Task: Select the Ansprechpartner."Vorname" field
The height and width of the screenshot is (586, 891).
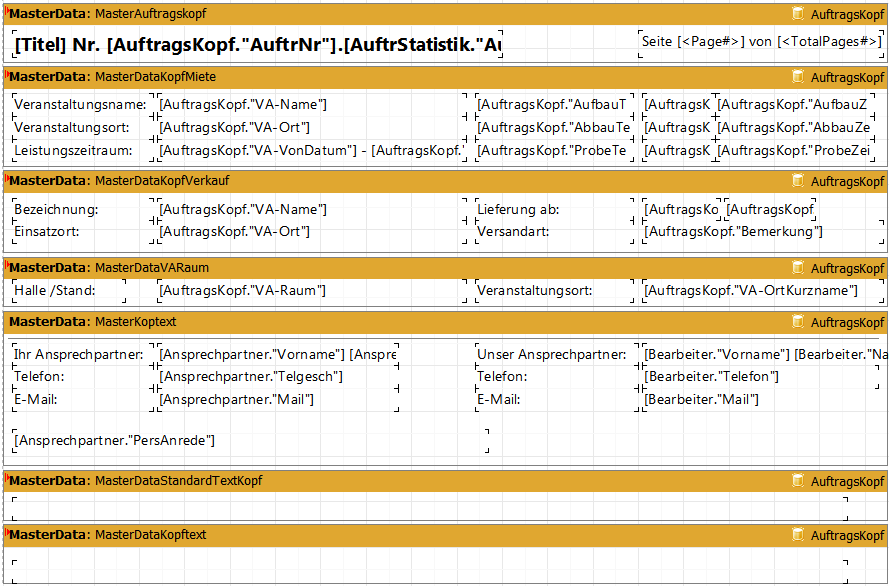Action: [x=278, y=355]
